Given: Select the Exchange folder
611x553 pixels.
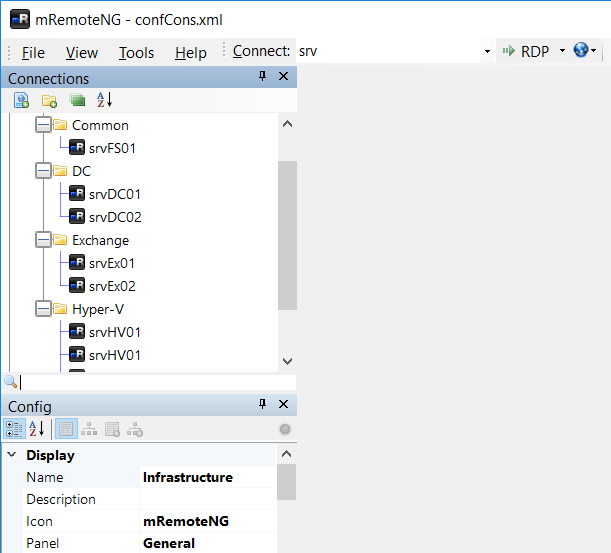Looking at the screenshot, I should [x=101, y=240].
